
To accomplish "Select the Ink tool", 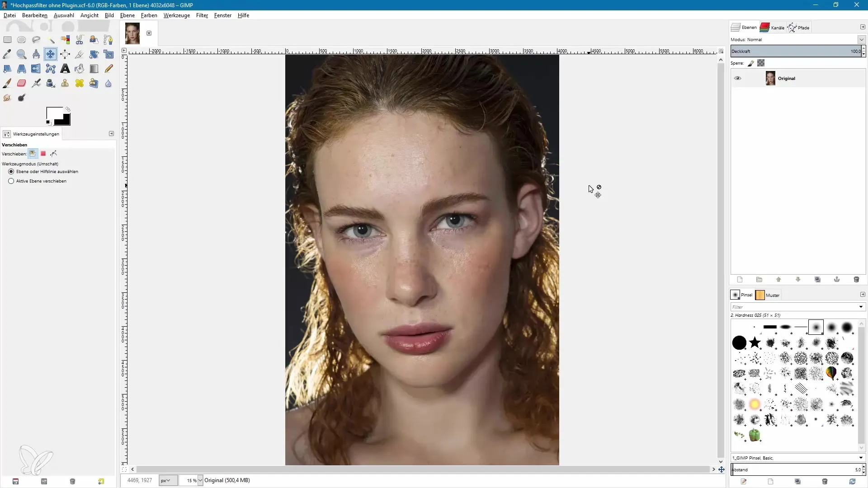I will (51, 83).
